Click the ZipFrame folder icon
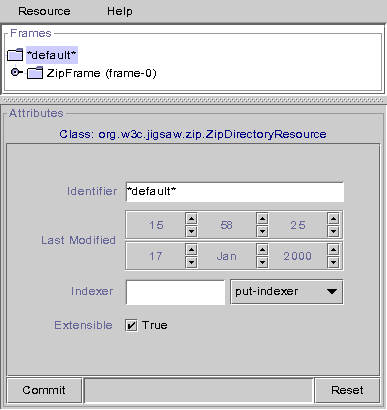 [35, 73]
